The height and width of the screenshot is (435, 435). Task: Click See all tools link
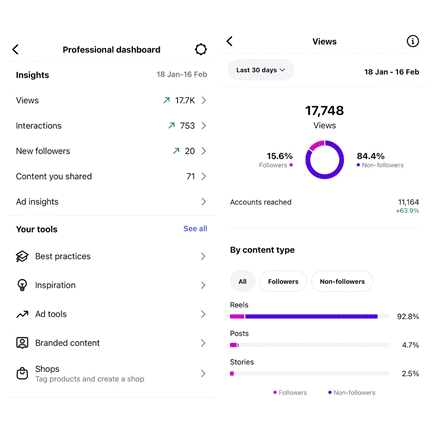[x=195, y=229]
